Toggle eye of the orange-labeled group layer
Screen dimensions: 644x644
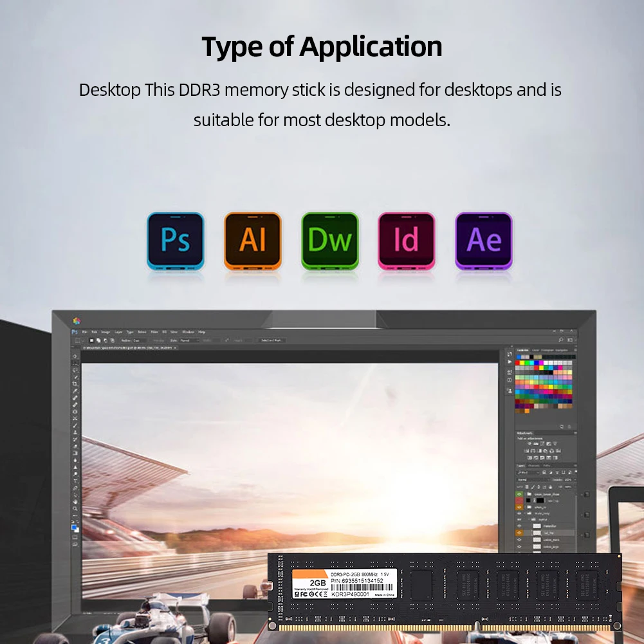coord(519,507)
